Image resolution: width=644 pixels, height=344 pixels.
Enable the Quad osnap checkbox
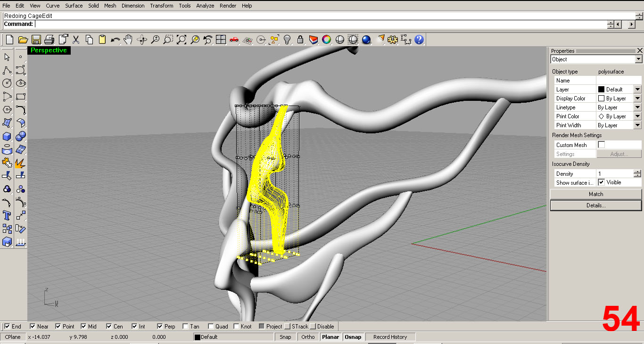[211, 326]
